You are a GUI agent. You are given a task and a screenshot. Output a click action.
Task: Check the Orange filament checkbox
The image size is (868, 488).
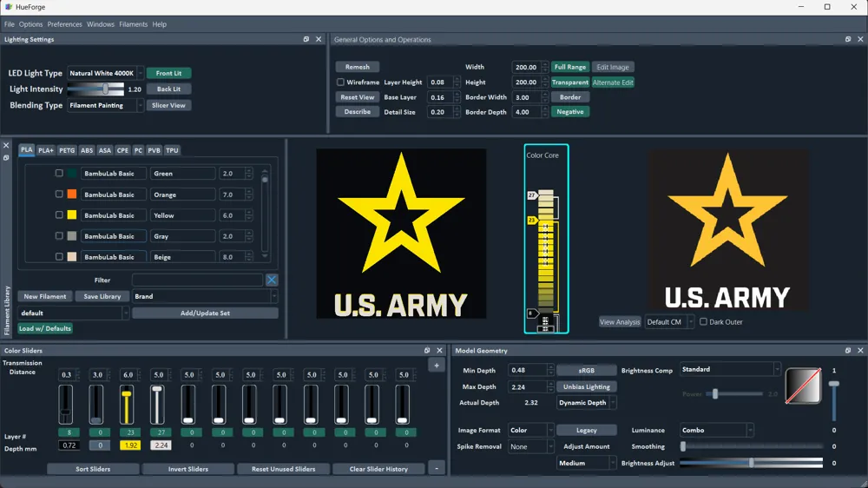tap(59, 194)
